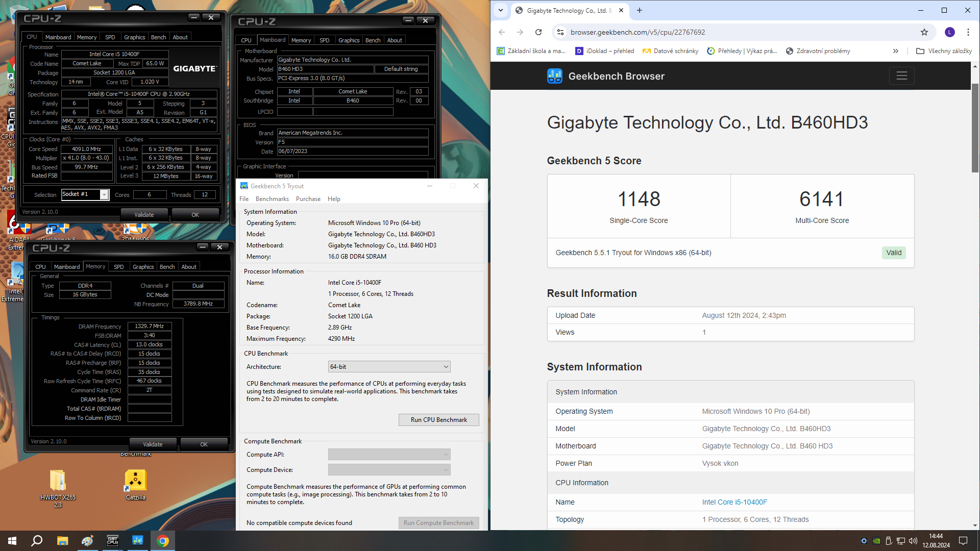Open the Compute Device dropdown
Viewport: 980px width, 551px height.
tap(389, 469)
